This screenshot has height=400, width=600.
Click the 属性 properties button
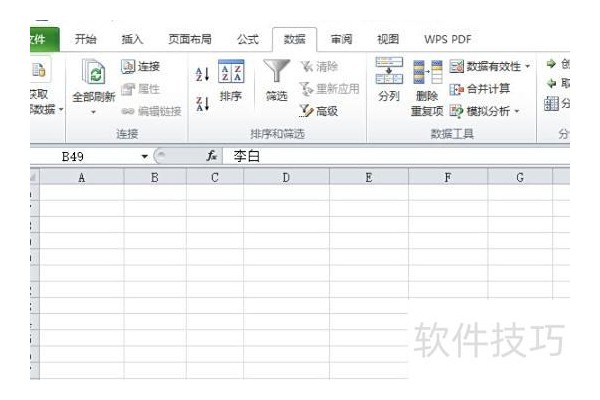(x=140, y=89)
